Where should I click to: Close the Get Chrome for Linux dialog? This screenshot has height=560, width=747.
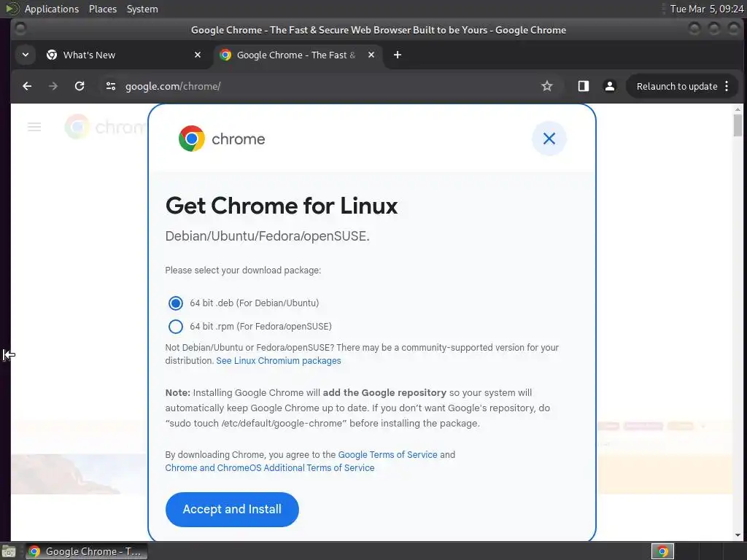tap(549, 139)
